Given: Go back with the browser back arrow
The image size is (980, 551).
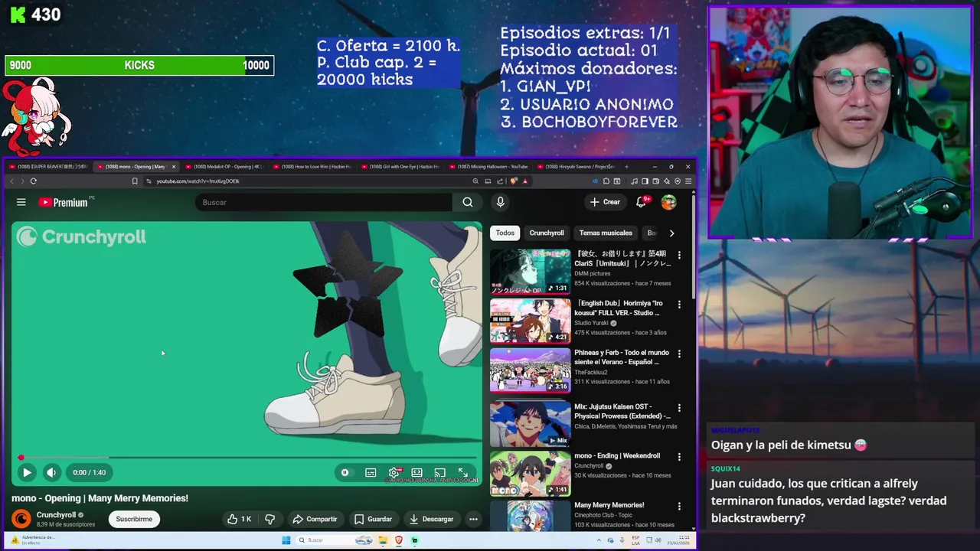Looking at the screenshot, I should click(x=11, y=181).
